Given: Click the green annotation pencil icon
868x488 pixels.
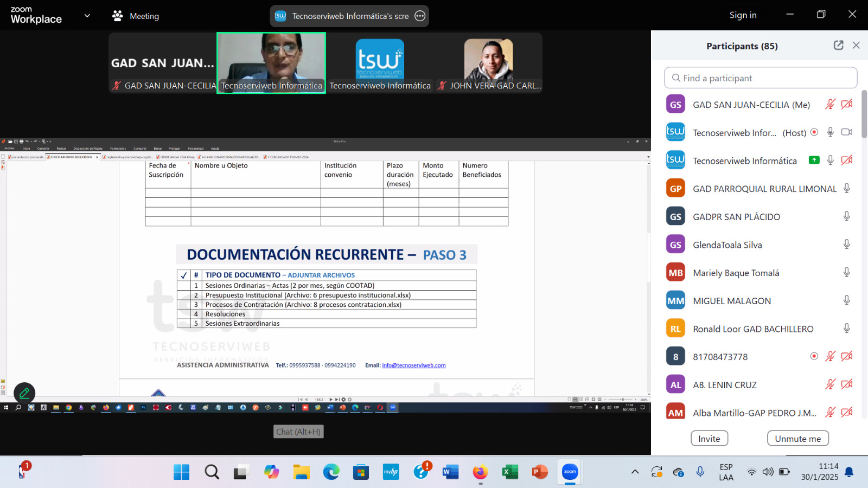Looking at the screenshot, I should pyautogui.click(x=24, y=393).
